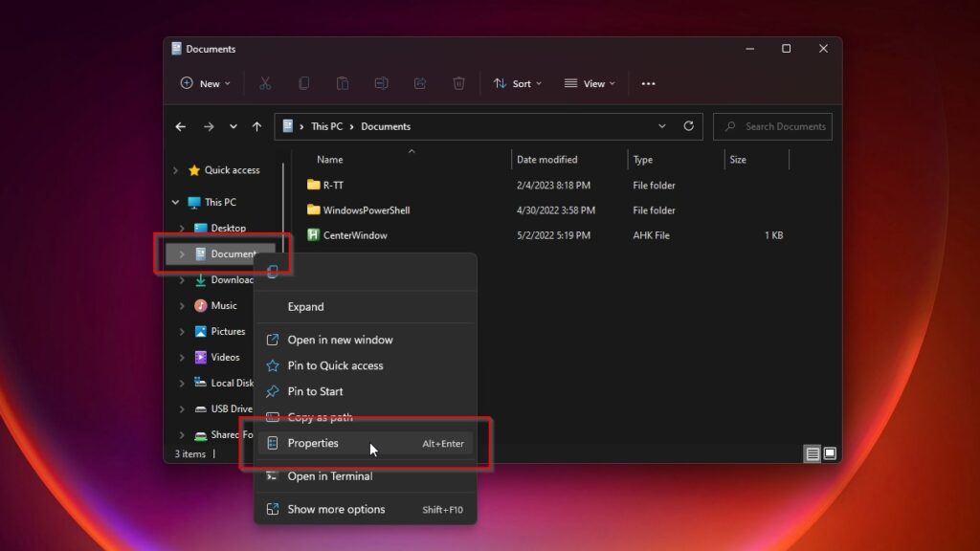Click This PC in the address breadcrumb
This screenshot has height=551, width=980.
(x=327, y=126)
